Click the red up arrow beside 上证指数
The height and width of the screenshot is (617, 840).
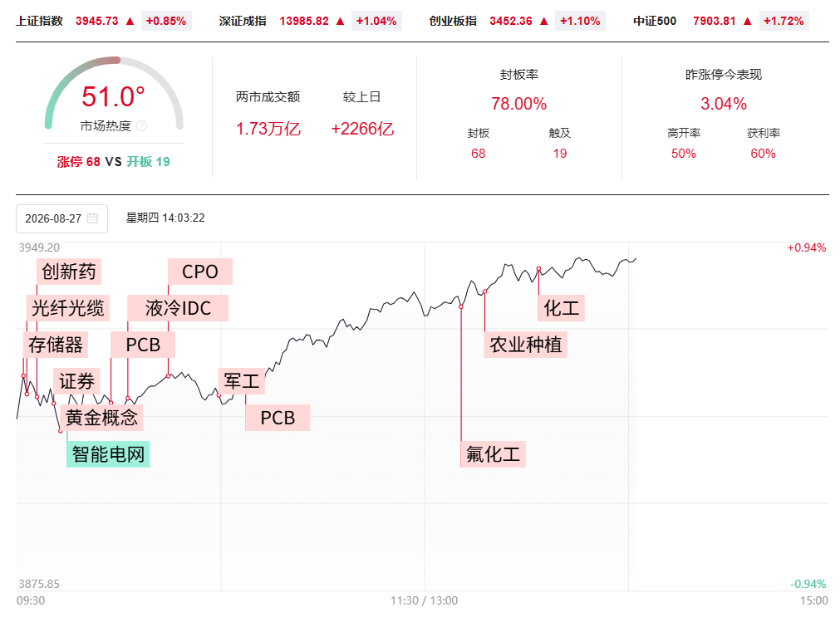coord(130,21)
